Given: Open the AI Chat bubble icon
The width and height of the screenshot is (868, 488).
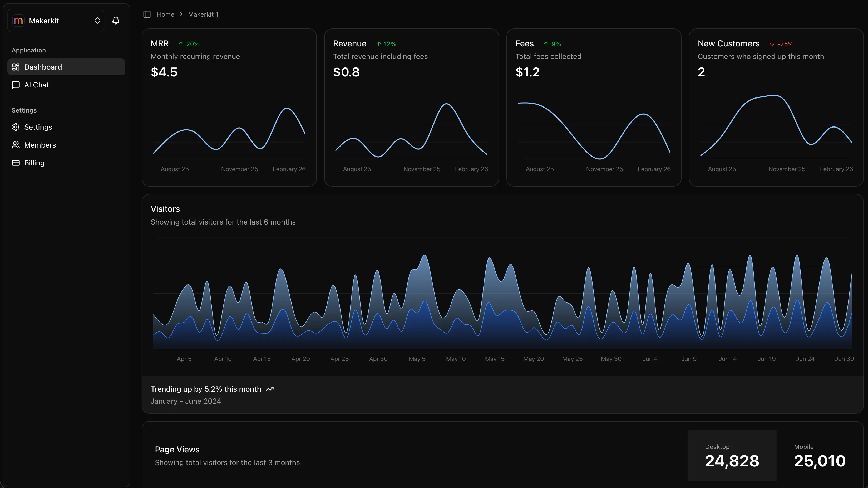Looking at the screenshot, I should point(16,85).
